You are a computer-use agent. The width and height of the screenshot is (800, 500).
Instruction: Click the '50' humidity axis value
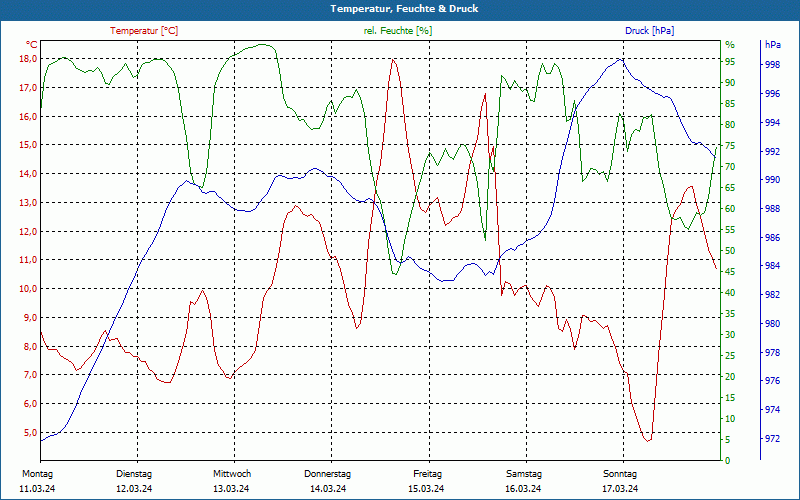point(730,251)
